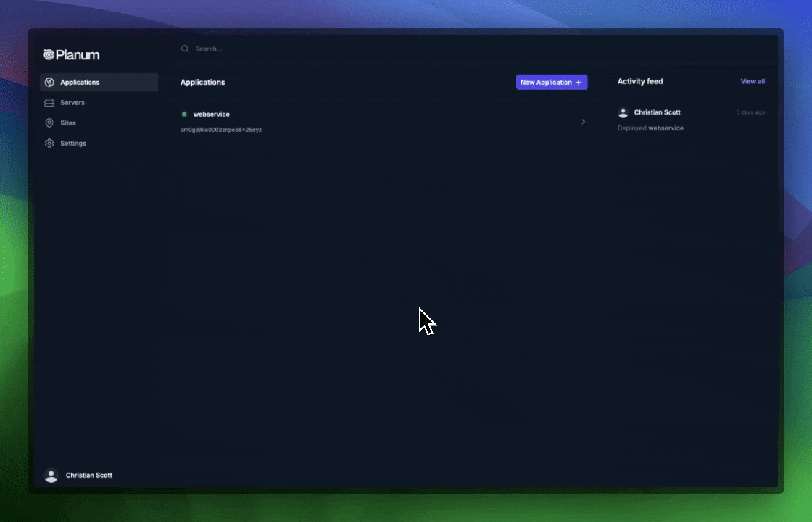The height and width of the screenshot is (522, 812).
Task: Click the green status dot beside webservice
Action: pyautogui.click(x=185, y=114)
